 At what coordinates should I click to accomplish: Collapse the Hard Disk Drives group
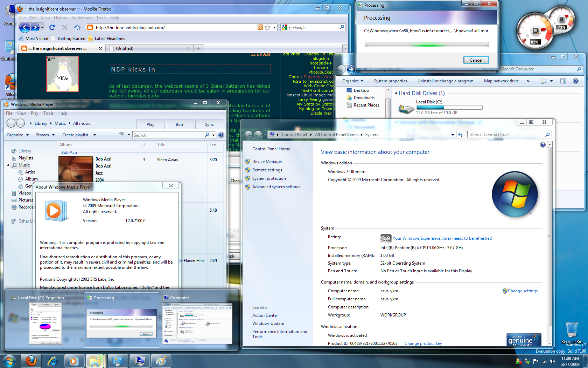(x=396, y=93)
